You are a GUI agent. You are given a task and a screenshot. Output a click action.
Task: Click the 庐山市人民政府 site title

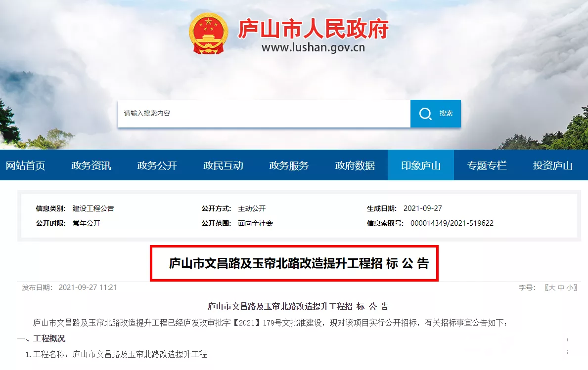pos(314,29)
